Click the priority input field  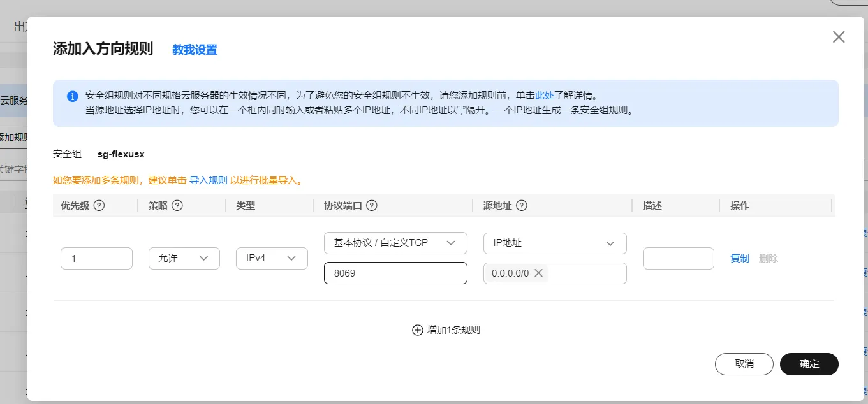point(96,258)
